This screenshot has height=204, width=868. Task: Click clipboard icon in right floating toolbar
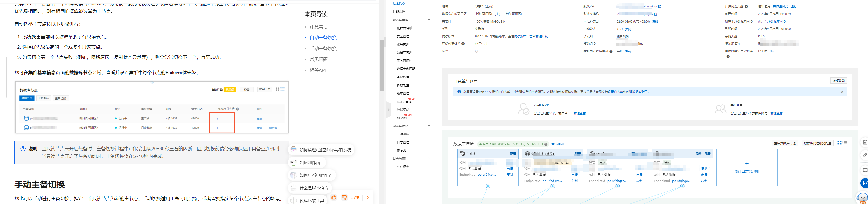click(865, 143)
